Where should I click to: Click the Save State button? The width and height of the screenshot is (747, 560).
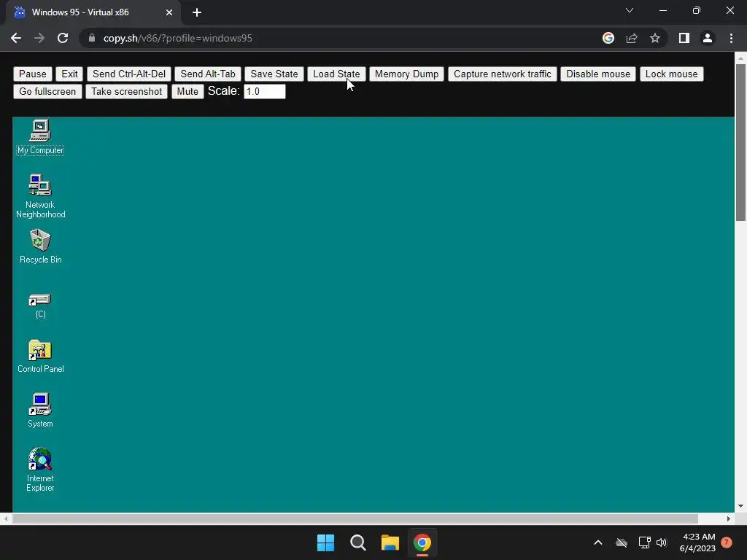(x=274, y=74)
